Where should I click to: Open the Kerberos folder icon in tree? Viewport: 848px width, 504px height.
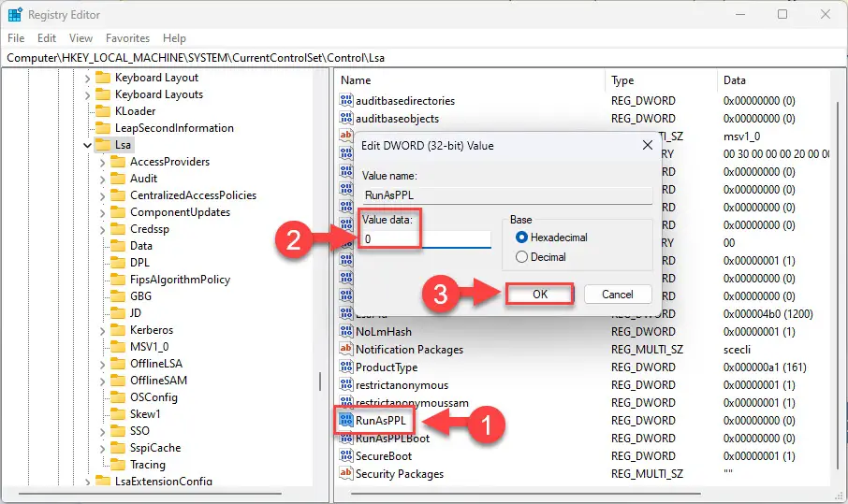click(118, 329)
